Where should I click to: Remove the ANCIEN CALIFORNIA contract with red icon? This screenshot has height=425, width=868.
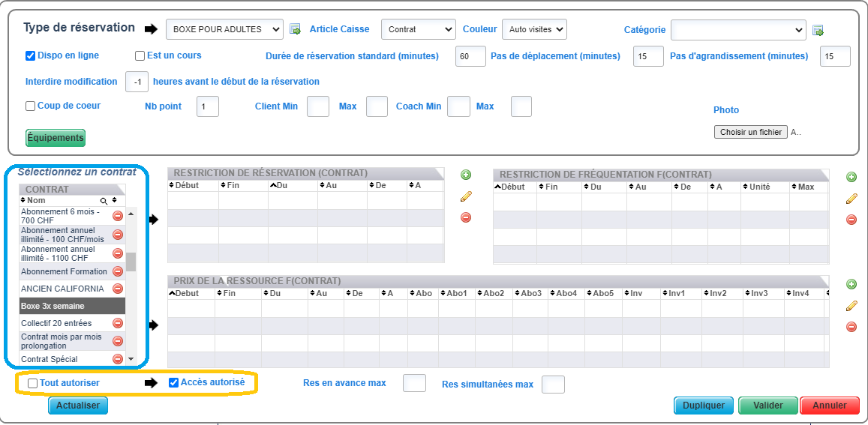click(118, 289)
